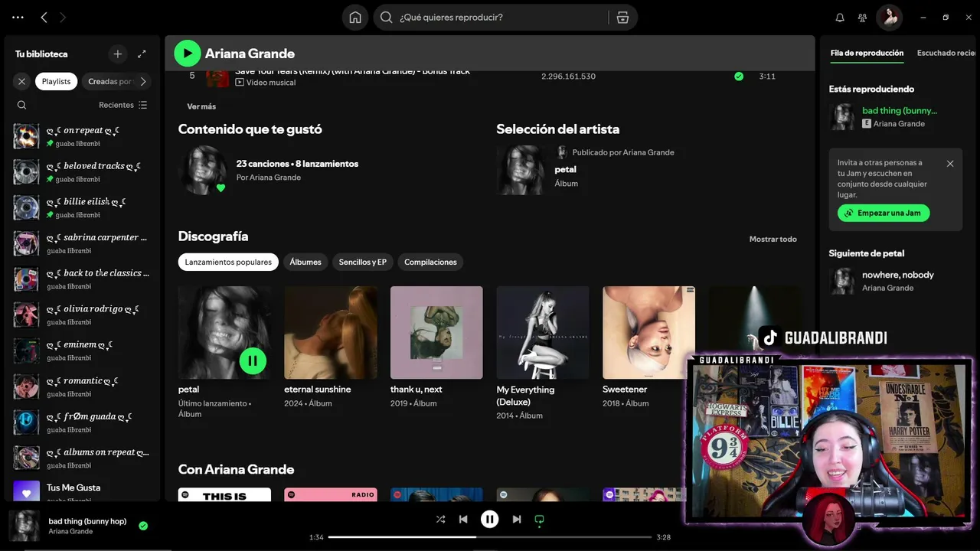Switch to 'Fila de reproducción' tab

[x=867, y=53]
